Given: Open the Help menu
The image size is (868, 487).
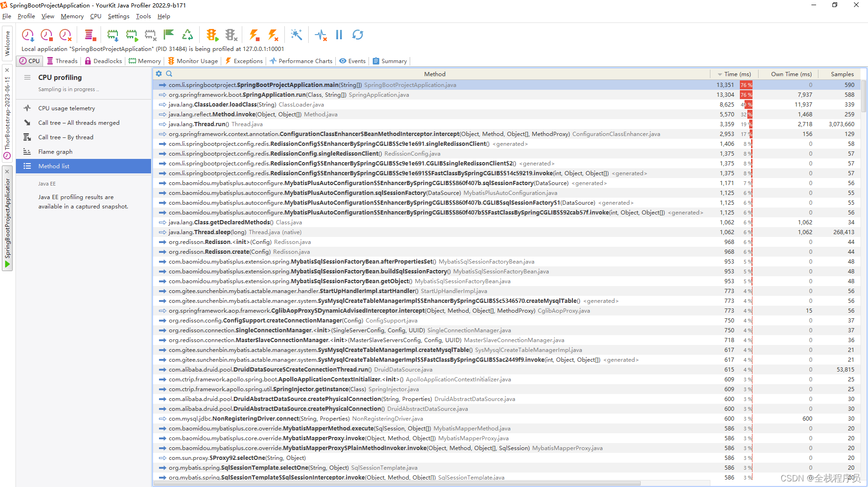Looking at the screenshot, I should pos(164,16).
